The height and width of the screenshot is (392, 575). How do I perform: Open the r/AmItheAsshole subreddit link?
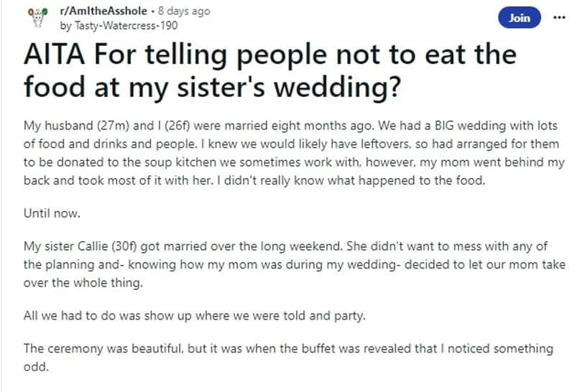pyautogui.click(x=103, y=11)
